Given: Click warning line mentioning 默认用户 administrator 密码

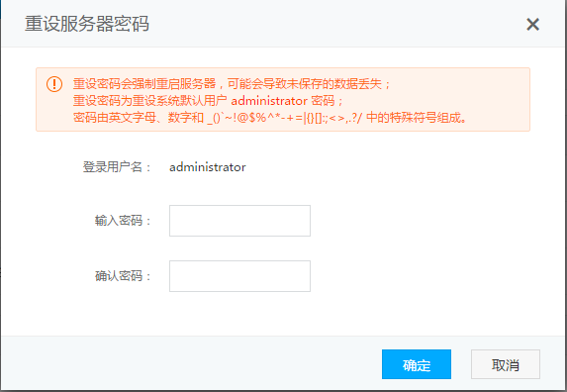Looking at the screenshot, I should pos(208,101).
